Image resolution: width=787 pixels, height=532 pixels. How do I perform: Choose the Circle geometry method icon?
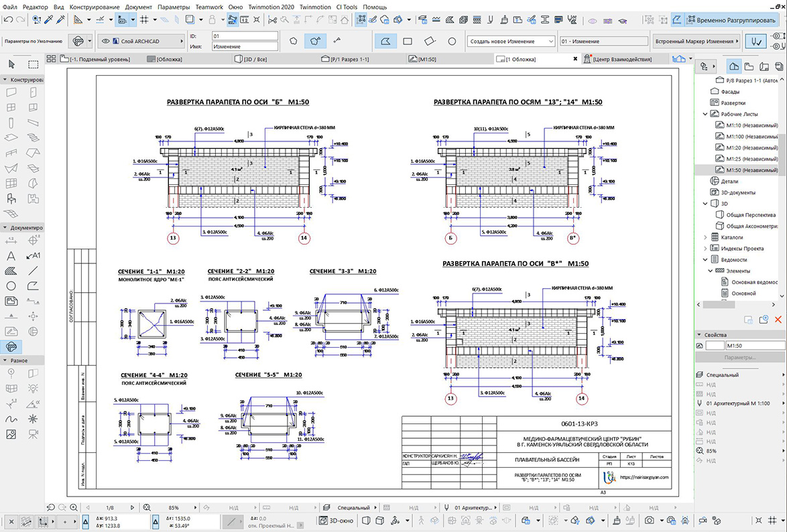coord(452,41)
